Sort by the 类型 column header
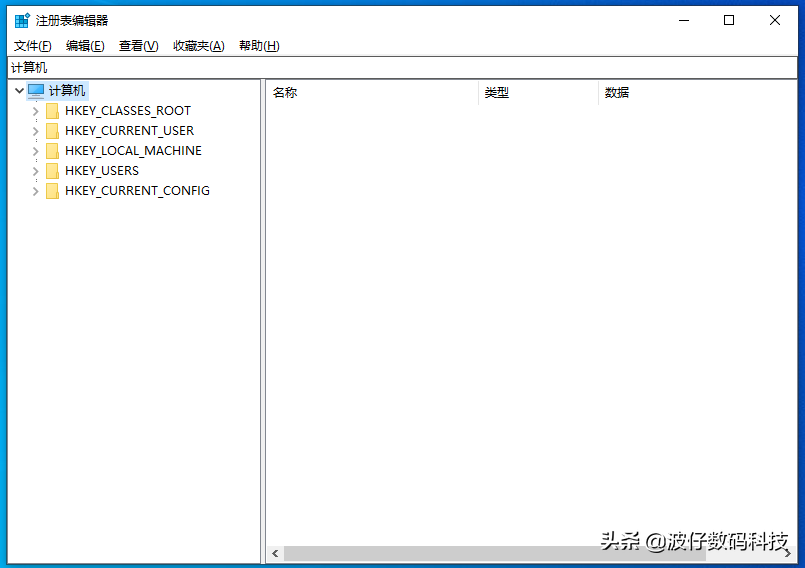Viewport: 805px width, 568px height. coord(538,93)
